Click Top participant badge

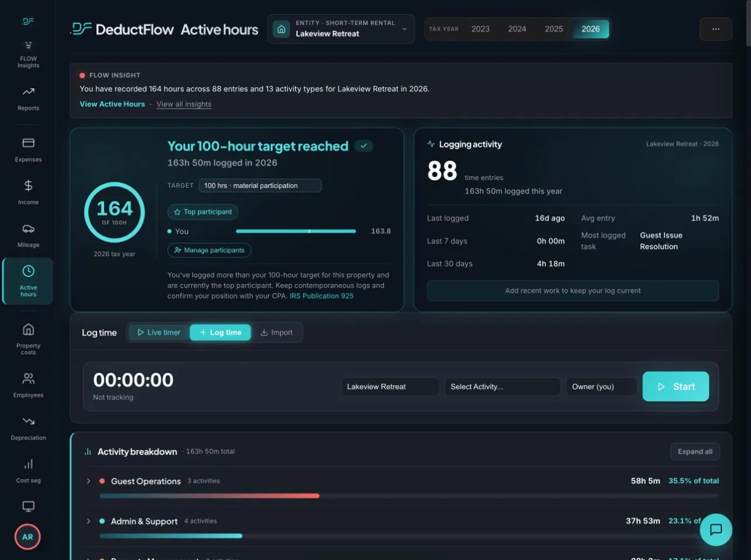coord(203,212)
